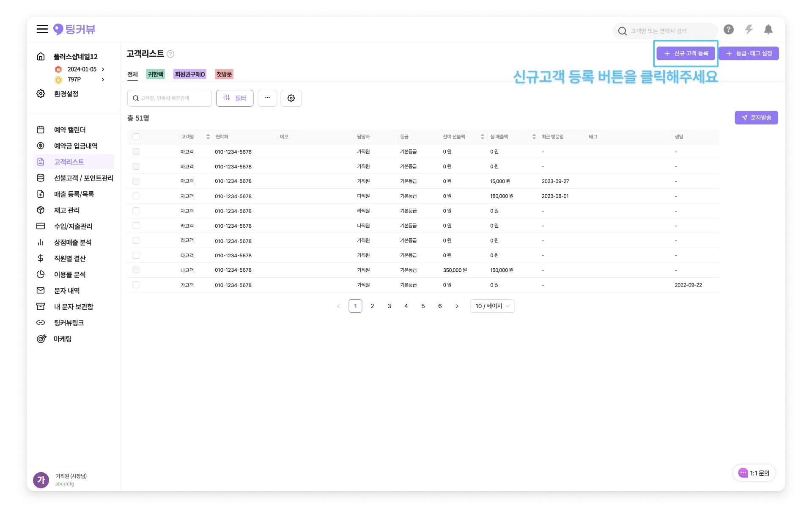Check the checkbox for 가고객 row
Viewport: 812px width, 510px height.
[x=136, y=285]
